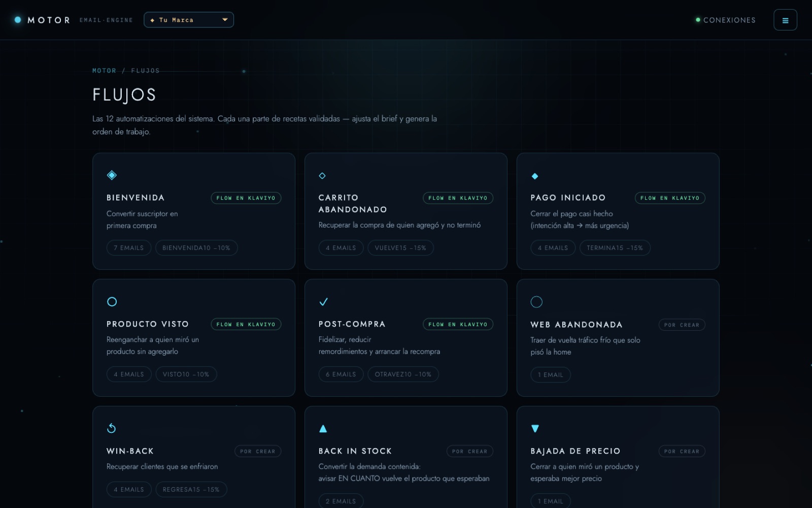Open the BACK IN STOCK flow title
Screen dimensions: 812x508
point(355,451)
